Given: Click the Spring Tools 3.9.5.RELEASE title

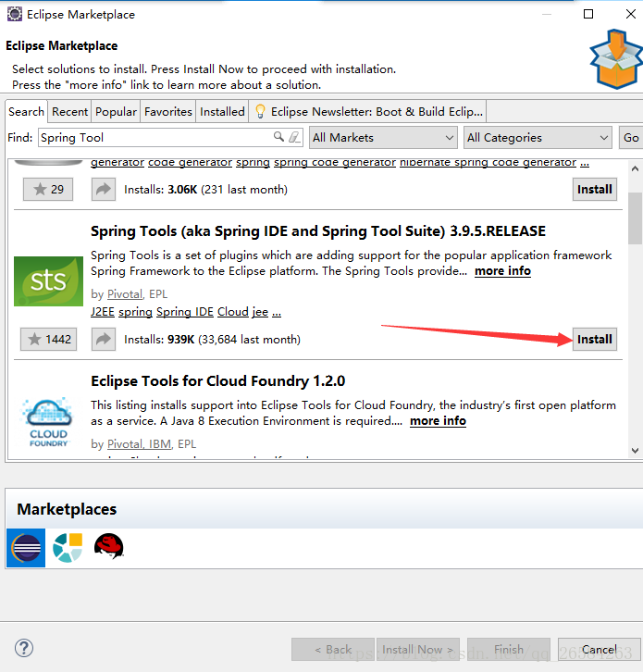Looking at the screenshot, I should (x=318, y=231).
